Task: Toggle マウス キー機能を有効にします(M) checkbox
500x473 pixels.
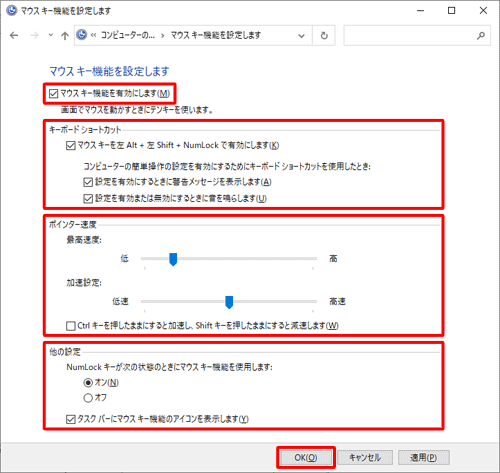Action: 54,93
